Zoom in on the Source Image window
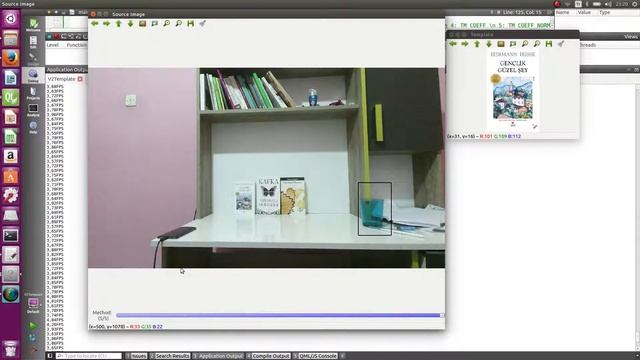This screenshot has width=640, height=360. pos(167,24)
